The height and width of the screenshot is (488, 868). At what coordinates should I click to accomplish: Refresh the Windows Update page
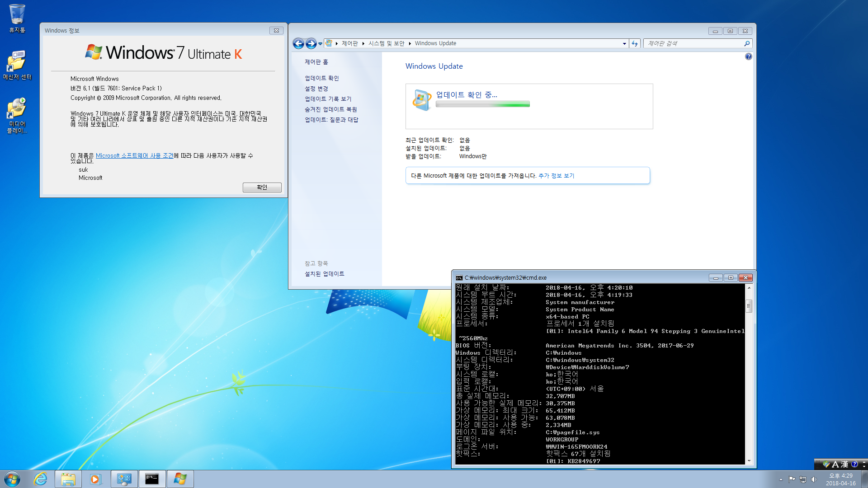click(x=635, y=44)
